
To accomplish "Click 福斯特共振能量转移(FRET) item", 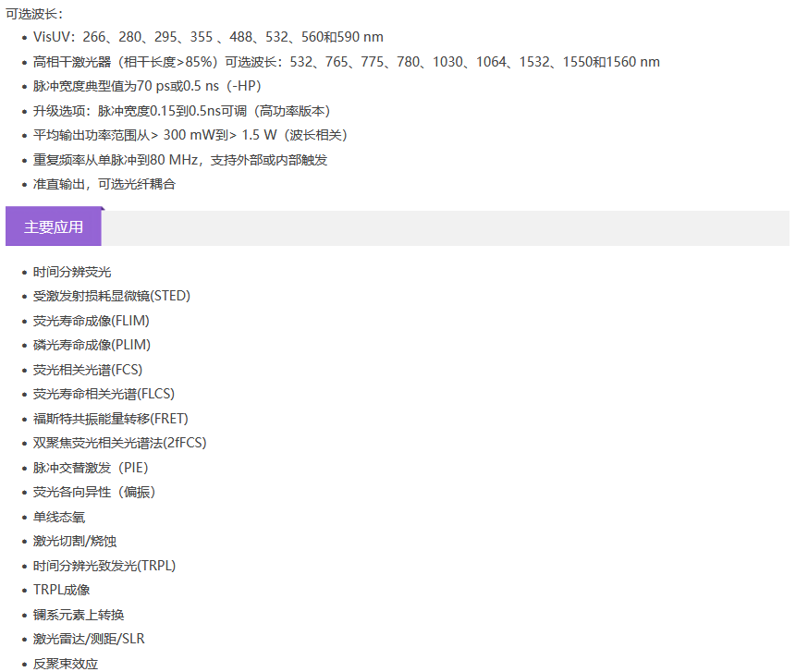I will [x=111, y=419].
